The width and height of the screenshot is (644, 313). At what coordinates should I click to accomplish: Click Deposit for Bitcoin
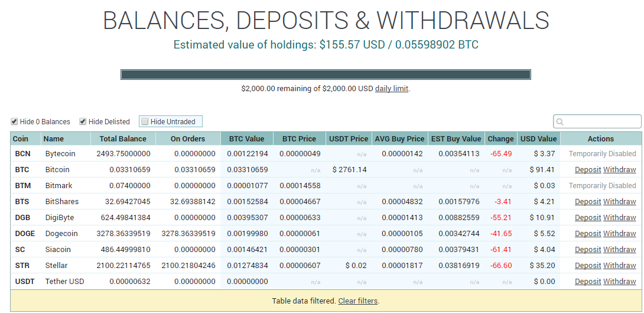[588, 169]
